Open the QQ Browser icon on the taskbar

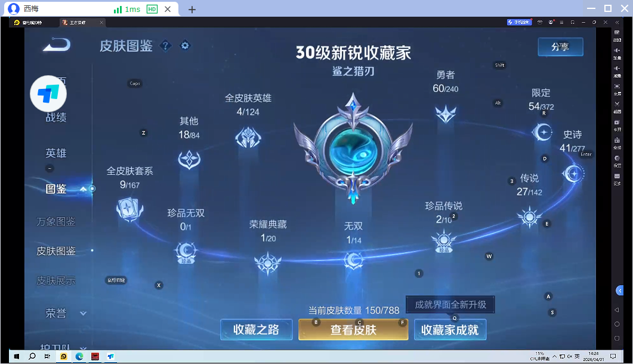point(64,358)
